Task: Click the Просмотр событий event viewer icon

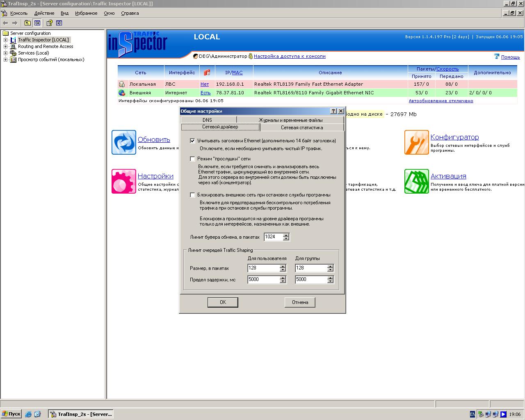Action: pyautogui.click(x=13, y=59)
